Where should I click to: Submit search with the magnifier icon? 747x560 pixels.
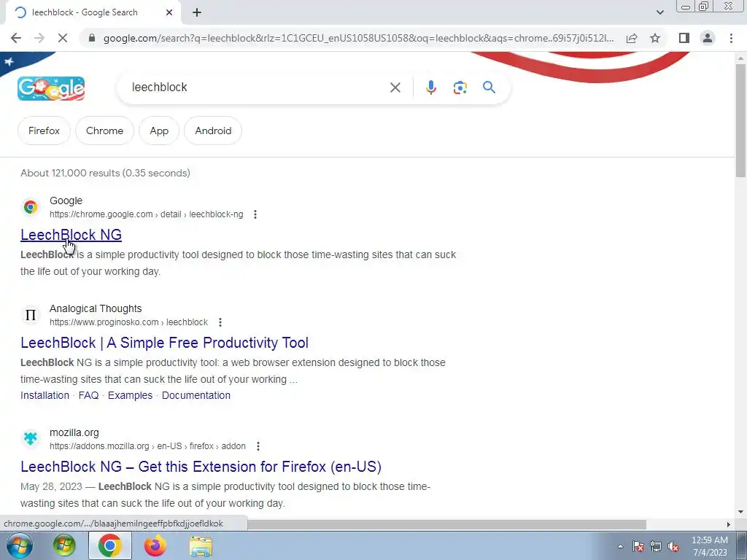(x=489, y=87)
